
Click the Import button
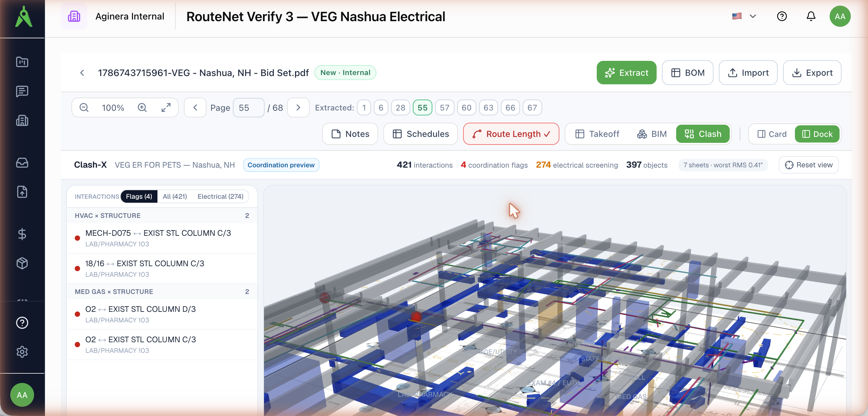point(748,73)
